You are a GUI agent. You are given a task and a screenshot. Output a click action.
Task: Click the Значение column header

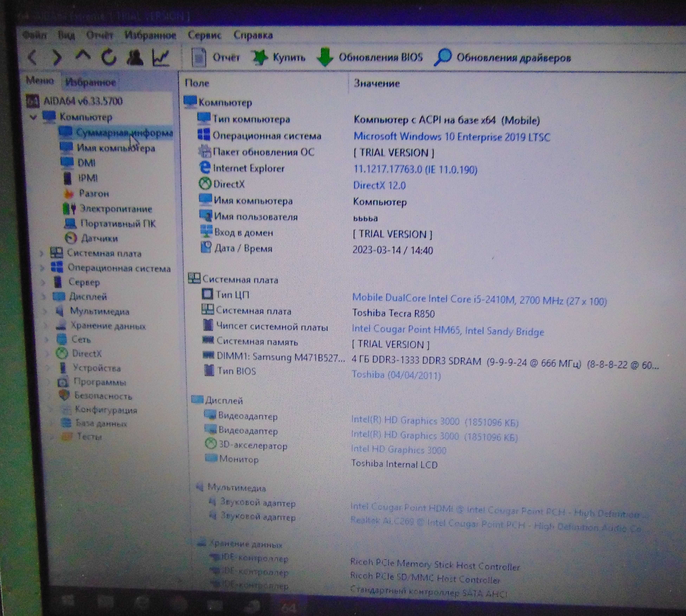[377, 83]
